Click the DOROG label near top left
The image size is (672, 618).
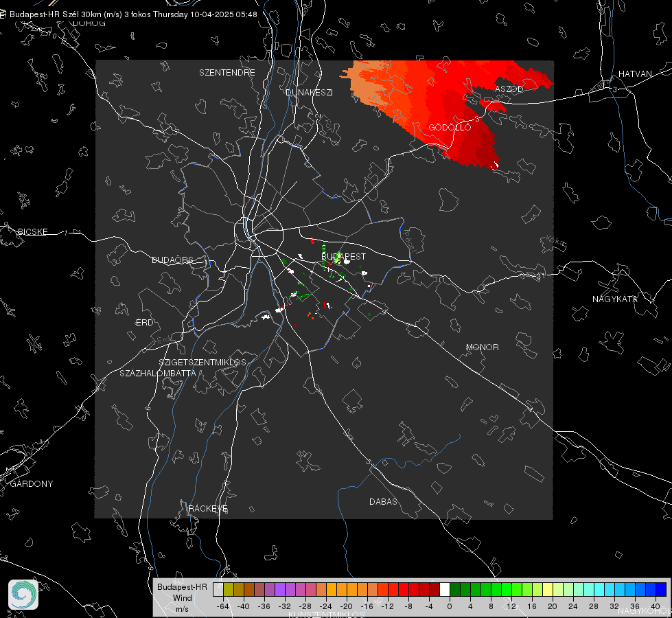tap(89, 23)
